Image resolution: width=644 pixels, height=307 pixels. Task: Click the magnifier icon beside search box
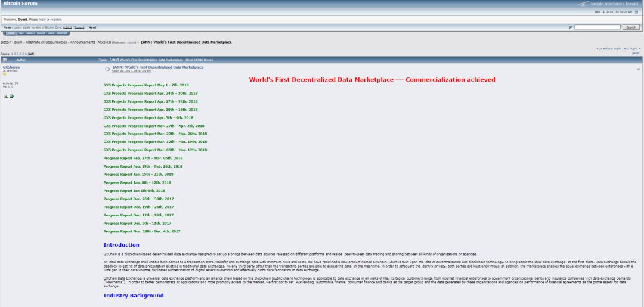tap(571, 27)
